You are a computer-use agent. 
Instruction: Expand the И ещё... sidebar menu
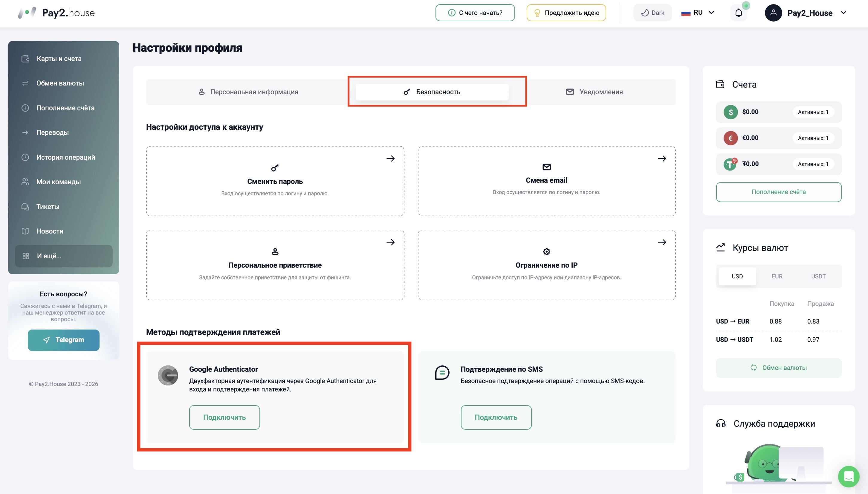64,256
